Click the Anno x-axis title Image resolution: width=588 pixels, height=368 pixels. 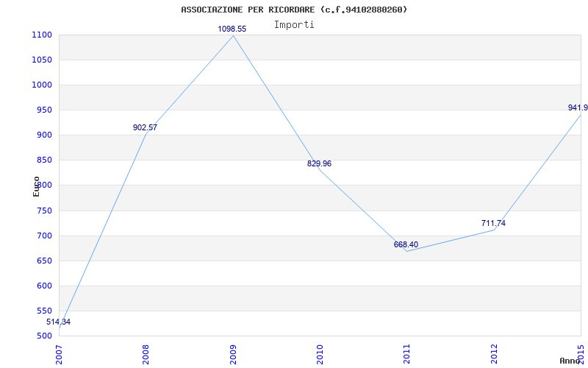tap(570, 361)
